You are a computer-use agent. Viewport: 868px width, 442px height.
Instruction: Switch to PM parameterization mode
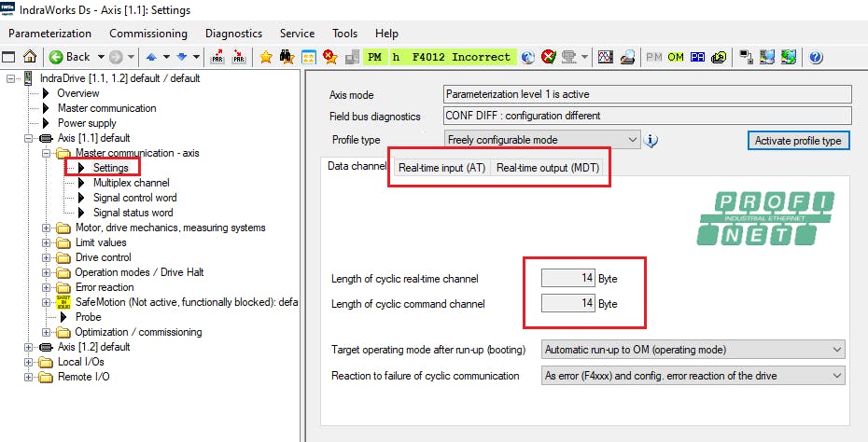tap(653, 57)
